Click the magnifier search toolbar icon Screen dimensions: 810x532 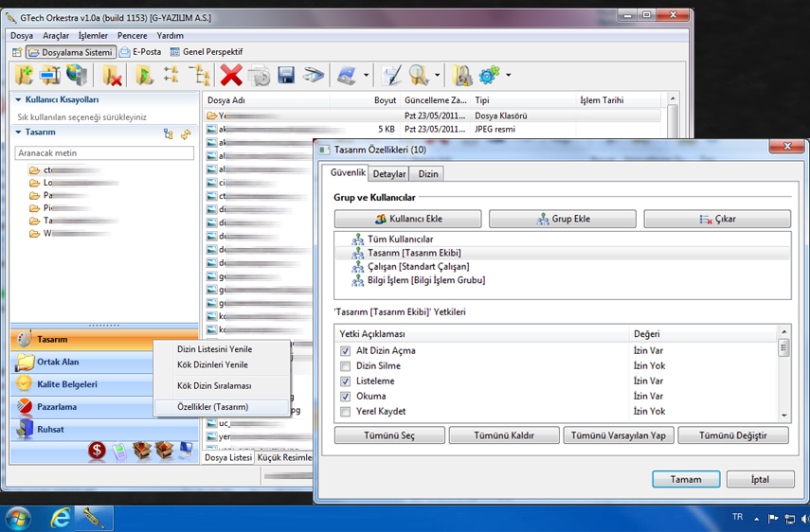pos(419,76)
